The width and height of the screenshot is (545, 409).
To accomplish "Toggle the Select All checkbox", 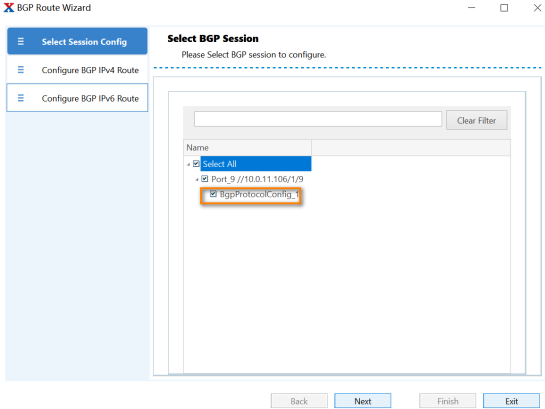I will [x=196, y=163].
